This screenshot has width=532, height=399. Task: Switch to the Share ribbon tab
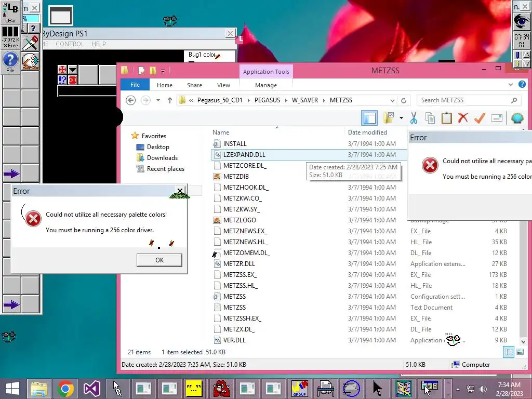coord(194,85)
